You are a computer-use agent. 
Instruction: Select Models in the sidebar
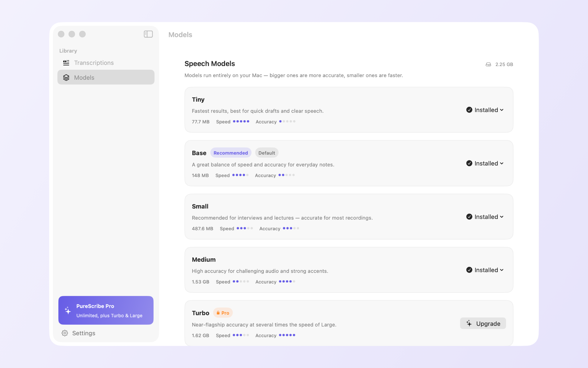pos(106,77)
